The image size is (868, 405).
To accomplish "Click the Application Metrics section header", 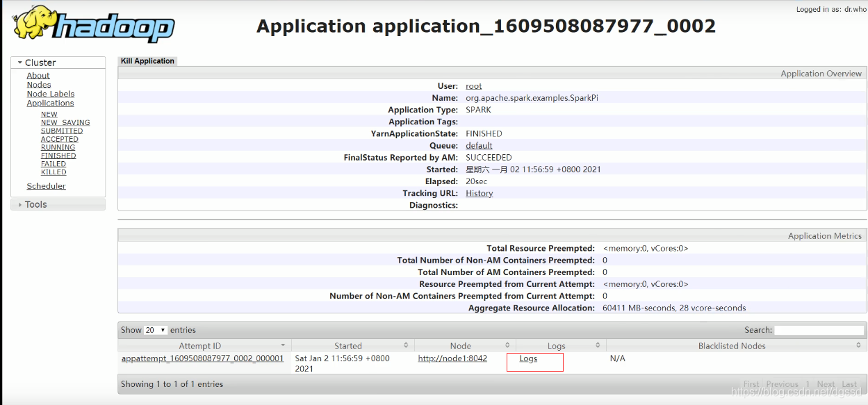I will point(824,236).
